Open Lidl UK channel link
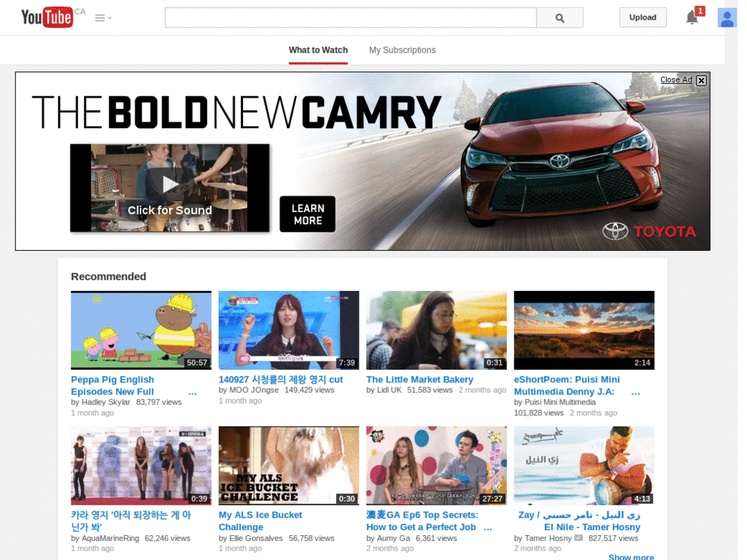 coord(390,390)
